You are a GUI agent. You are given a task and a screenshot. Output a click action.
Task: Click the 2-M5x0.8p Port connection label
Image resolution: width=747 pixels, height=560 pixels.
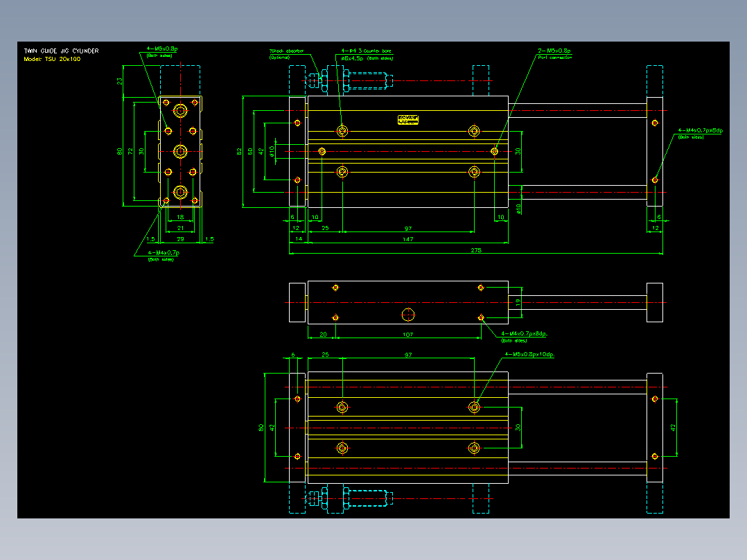[554, 54]
